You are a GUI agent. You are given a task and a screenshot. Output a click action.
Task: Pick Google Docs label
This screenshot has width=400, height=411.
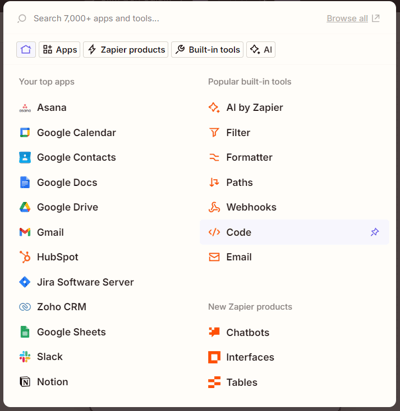[x=67, y=182]
